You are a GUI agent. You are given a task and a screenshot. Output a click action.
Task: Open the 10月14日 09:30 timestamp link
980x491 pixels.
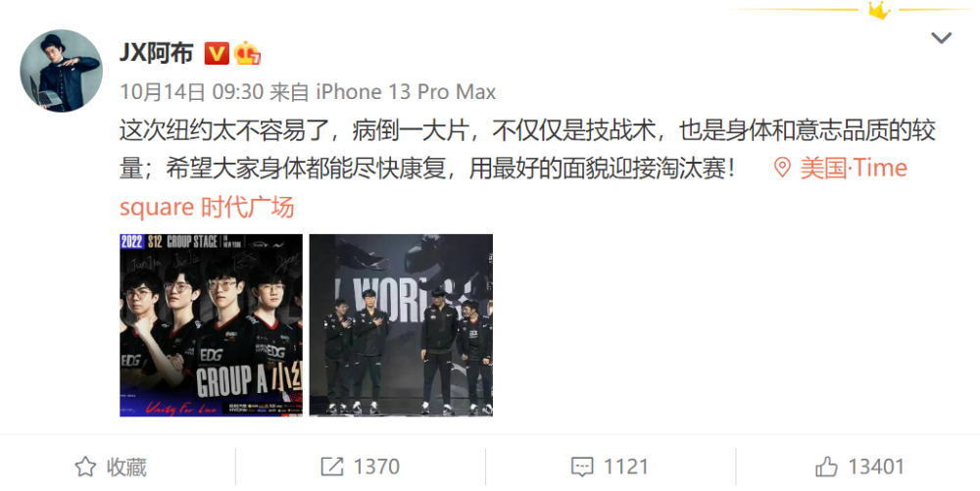pyautogui.click(x=191, y=92)
